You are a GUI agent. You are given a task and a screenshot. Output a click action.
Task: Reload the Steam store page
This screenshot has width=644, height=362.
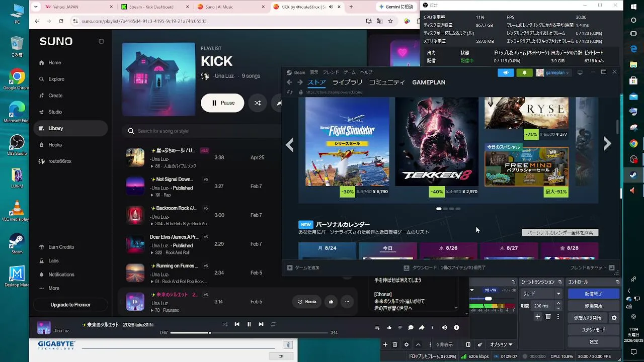point(290,92)
